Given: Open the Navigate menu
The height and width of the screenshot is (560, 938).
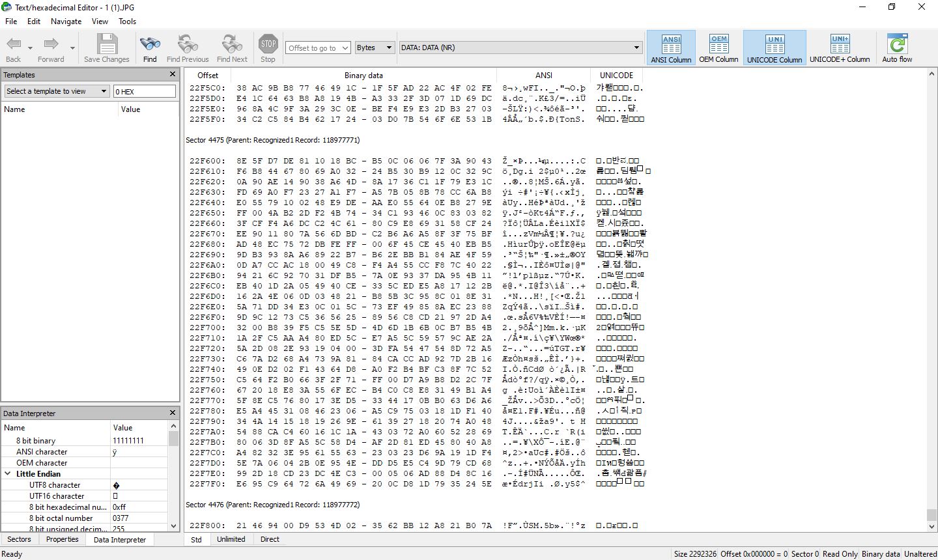Looking at the screenshot, I should (66, 21).
